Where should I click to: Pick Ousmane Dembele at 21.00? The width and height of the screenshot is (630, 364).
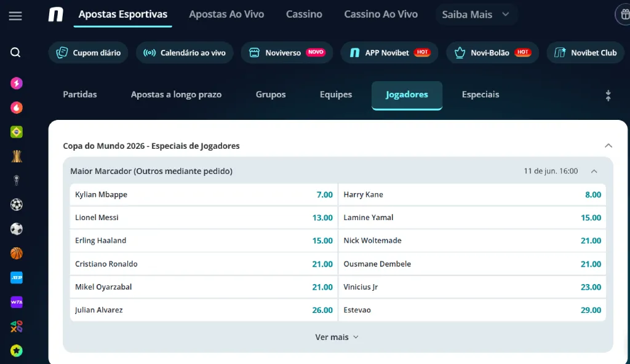pyautogui.click(x=472, y=264)
